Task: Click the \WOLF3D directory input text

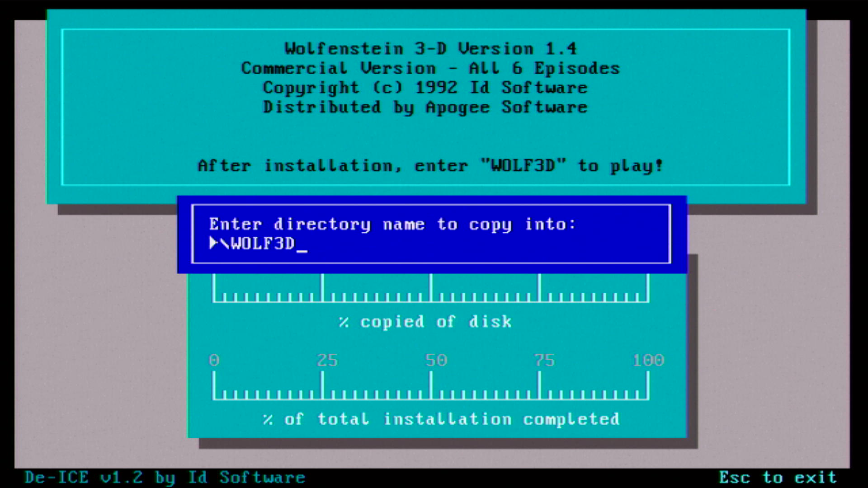Action: [258, 244]
